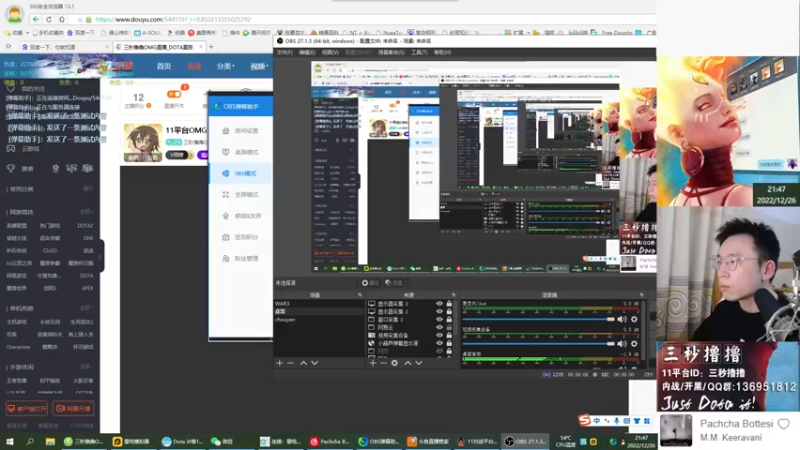Select OBS模式 in the OBS弹幕助手 panel
Image resolution: width=800 pixels, height=450 pixels.
point(240,173)
